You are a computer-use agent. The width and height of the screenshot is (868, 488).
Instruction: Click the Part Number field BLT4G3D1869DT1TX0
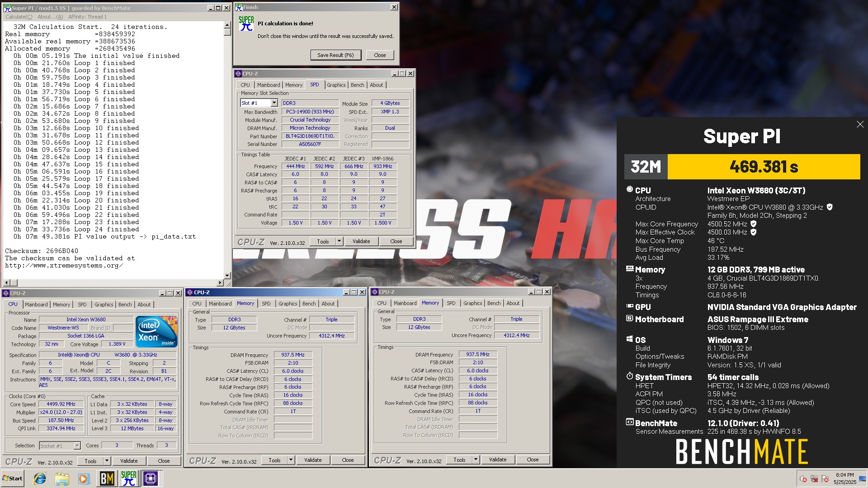point(310,136)
